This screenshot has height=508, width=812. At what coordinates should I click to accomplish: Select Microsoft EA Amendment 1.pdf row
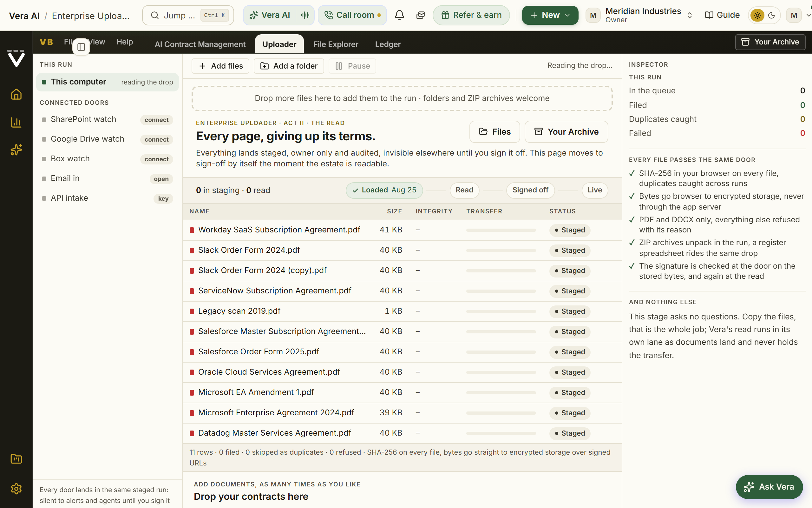point(402,393)
